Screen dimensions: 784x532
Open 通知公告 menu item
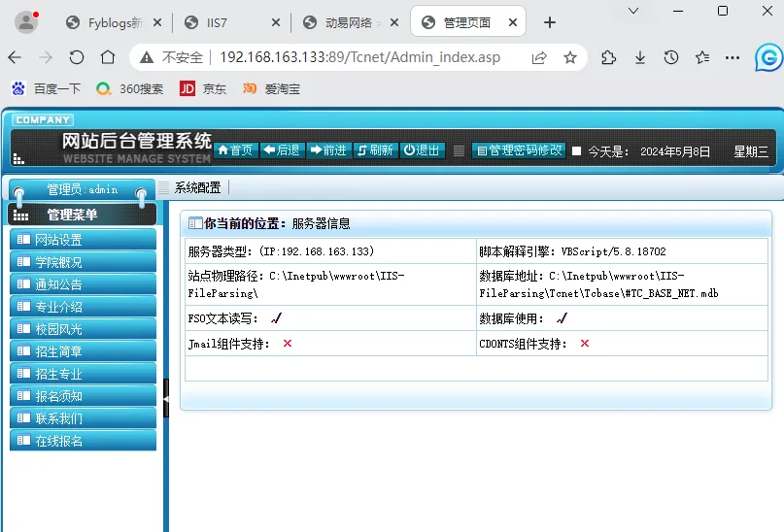click(83, 284)
